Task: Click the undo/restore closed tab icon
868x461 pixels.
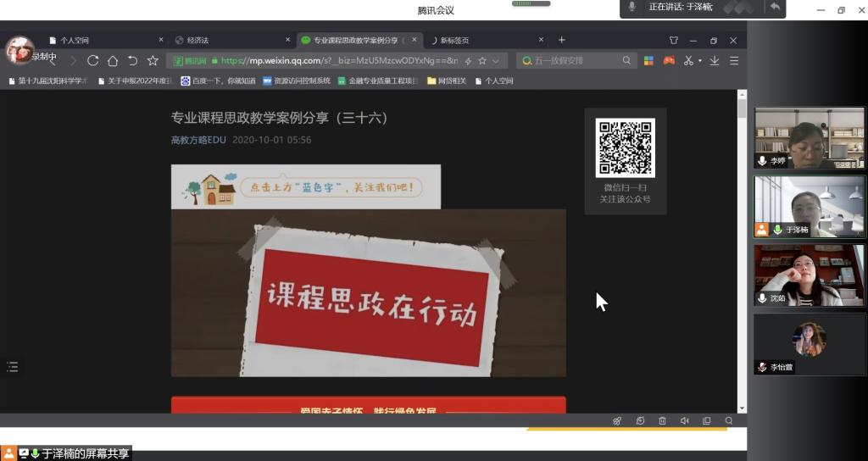Action: click(x=132, y=61)
